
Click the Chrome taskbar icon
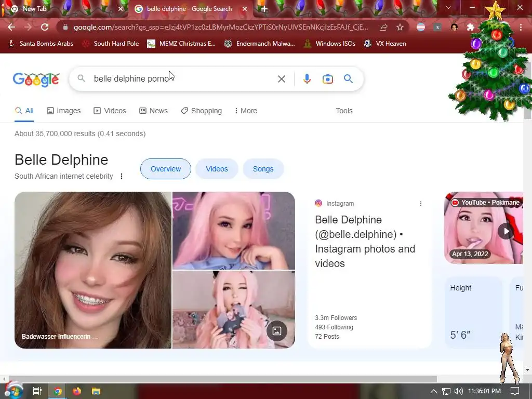tap(58, 391)
